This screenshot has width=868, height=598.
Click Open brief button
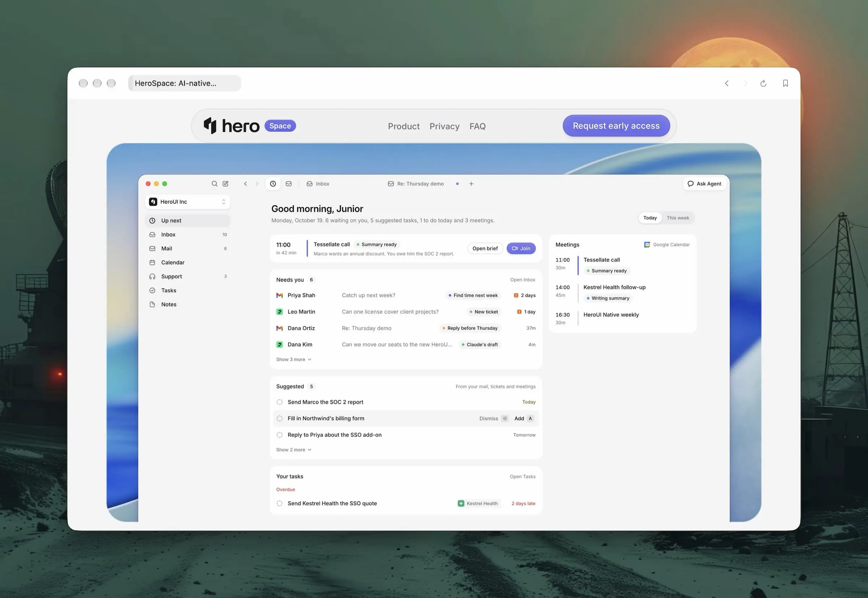(485, 248)
